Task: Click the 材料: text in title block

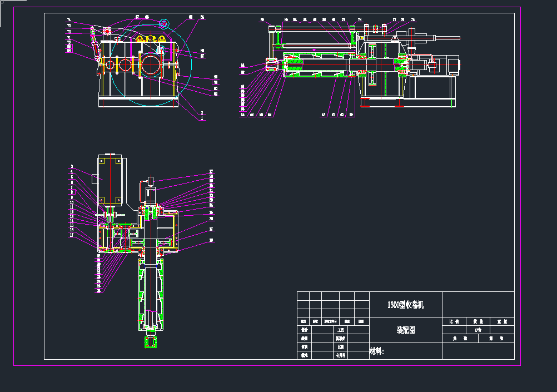Action: 377,351
